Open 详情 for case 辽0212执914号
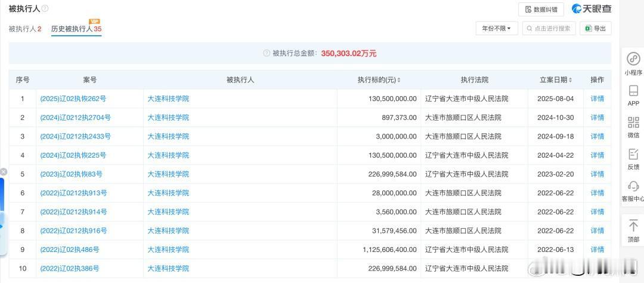 pyautogui.click(x=597, y=212)
